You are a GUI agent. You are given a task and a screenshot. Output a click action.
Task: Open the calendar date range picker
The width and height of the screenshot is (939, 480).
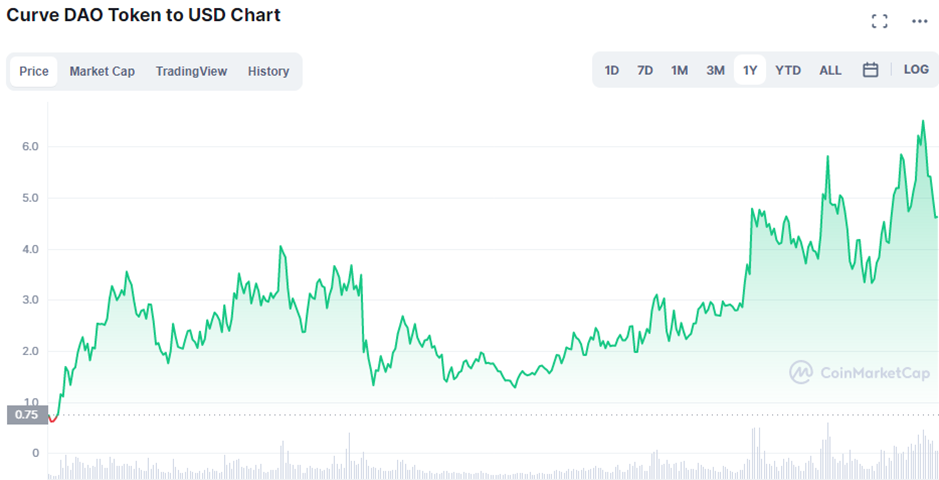870,70
